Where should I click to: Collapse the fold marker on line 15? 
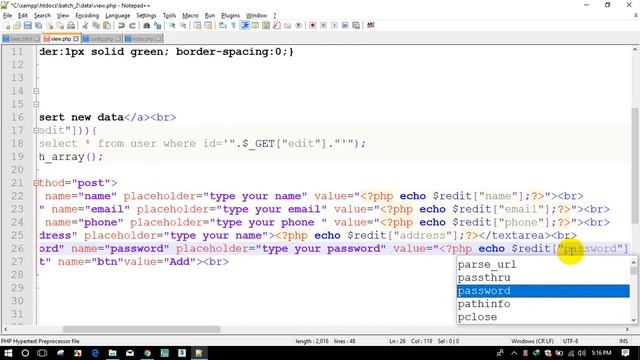[36, 104]
